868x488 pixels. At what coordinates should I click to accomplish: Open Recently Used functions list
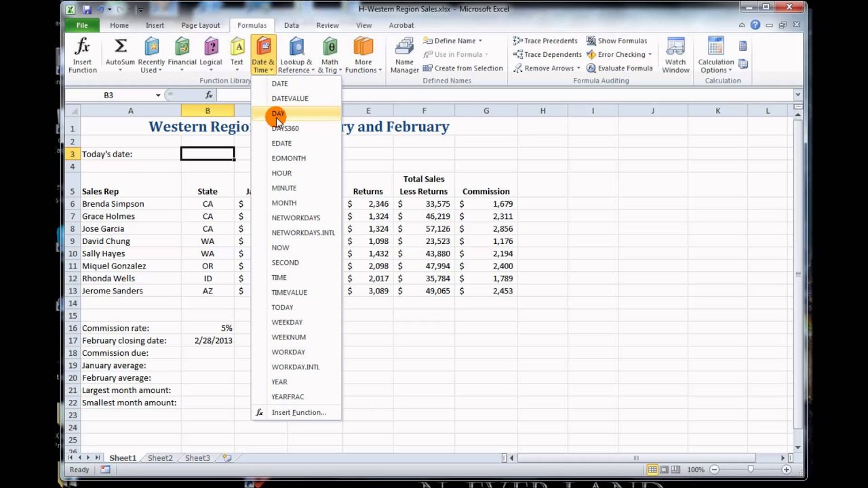tap(151, 56)
